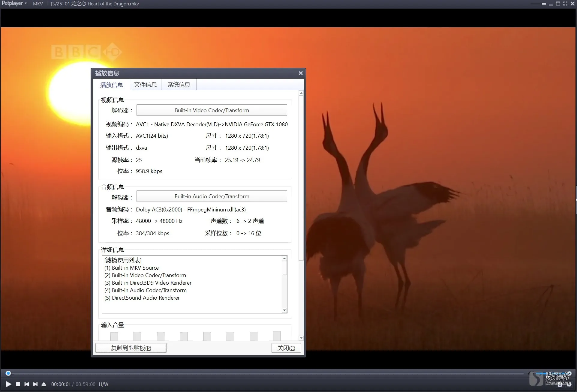Skip to the next file button

(x=35, y=384)
